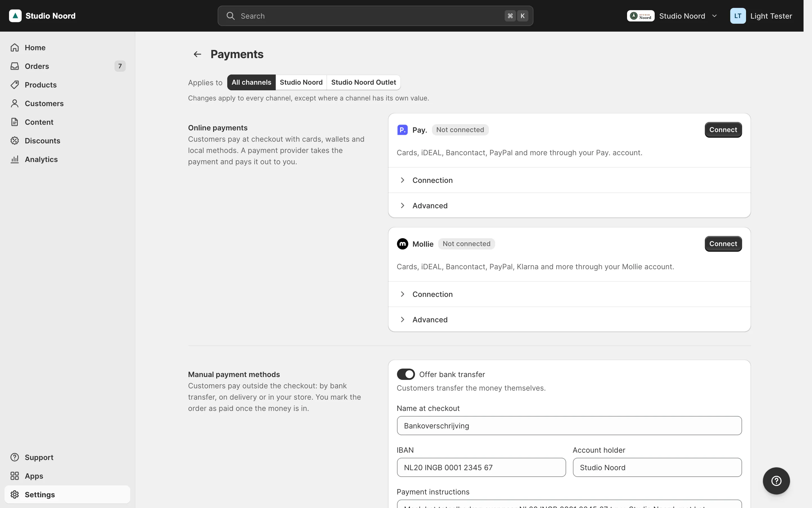812x508 pixels.
Task: Open the floating help button
Action: coord(776,481)
